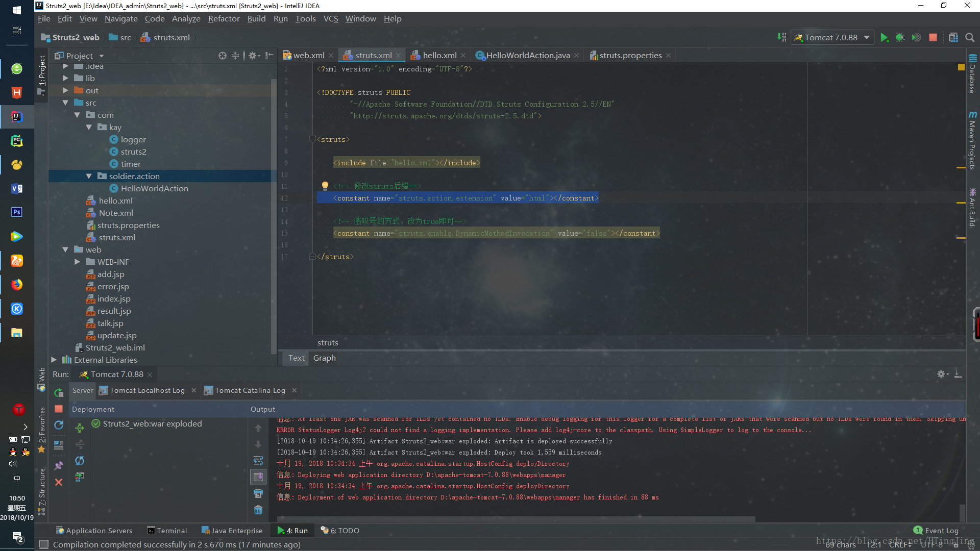Toggle tool window quick-access button in status bar
Viewport: 980px width, 551px height.
click(x=44, y=545)
